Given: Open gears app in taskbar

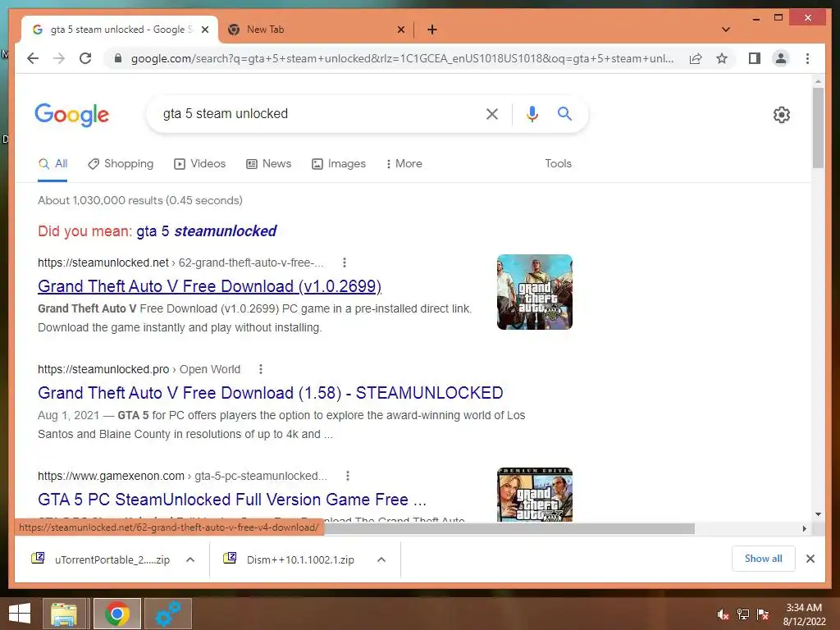Looking at the screenshot, I should [x=167, y=614].
